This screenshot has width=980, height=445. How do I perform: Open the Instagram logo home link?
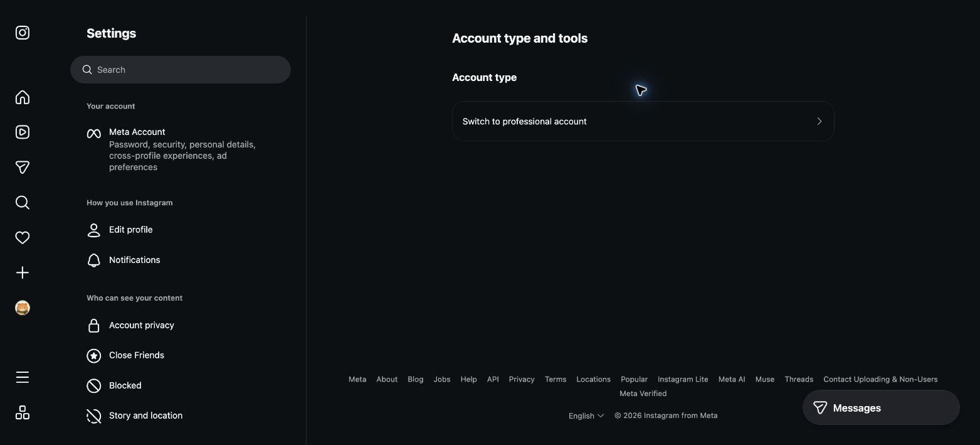coord(23,33)
